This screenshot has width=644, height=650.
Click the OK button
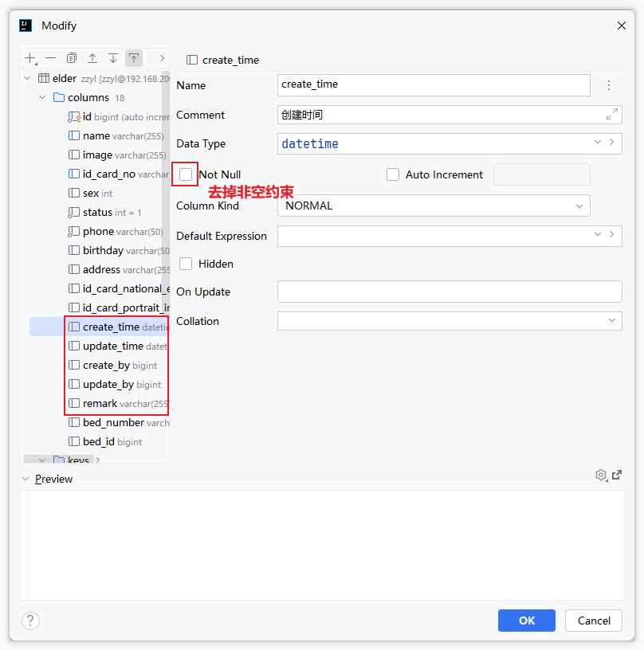[527, 621]
